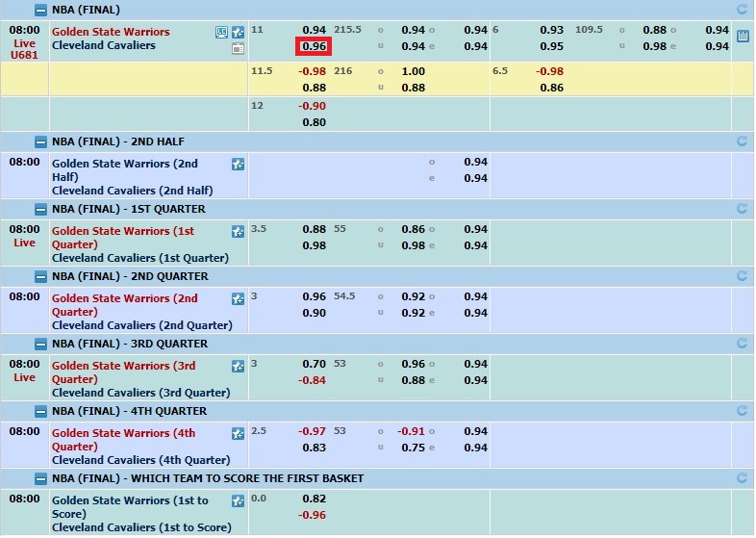This screenshot has height=538, width=756.
Task: Collapse the WHICH TEAM TO SCORE THE FIRST BASKET section
Action: [x=41, y=479]
